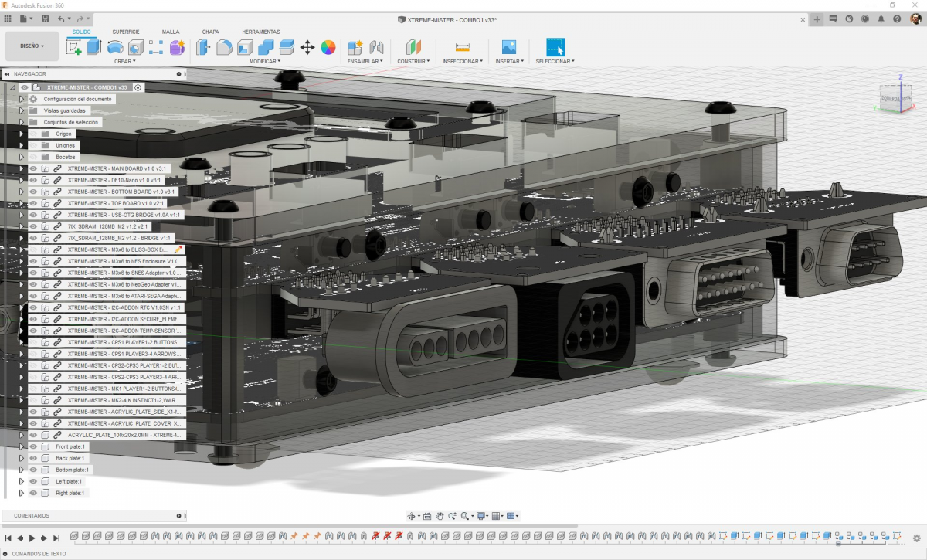The image size is (927, 560).
Task: Activate the root component radio button
Action: 138,87
